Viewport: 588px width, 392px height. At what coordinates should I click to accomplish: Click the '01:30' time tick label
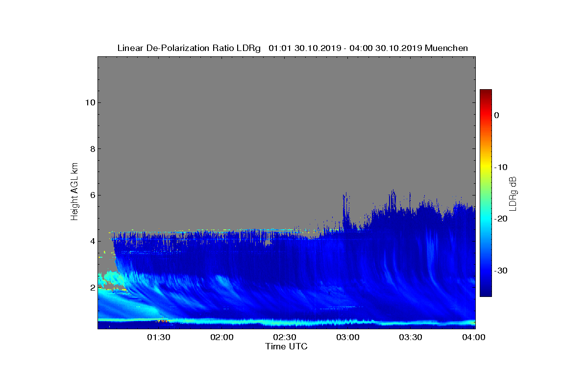click(159, 337)
